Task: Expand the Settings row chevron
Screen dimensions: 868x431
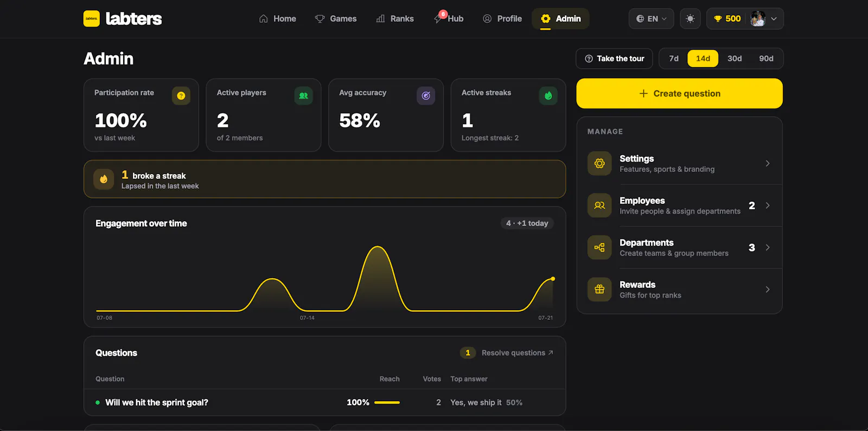Action: point(768,163)
